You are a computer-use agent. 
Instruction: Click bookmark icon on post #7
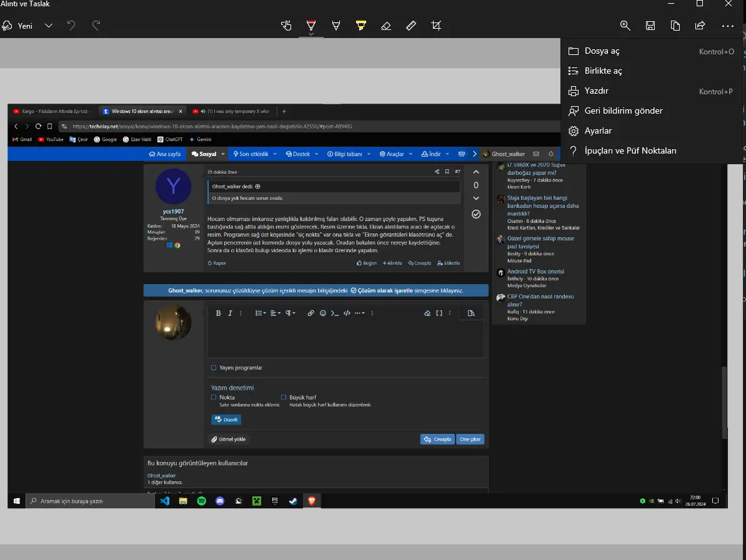(x=447, y=172)
